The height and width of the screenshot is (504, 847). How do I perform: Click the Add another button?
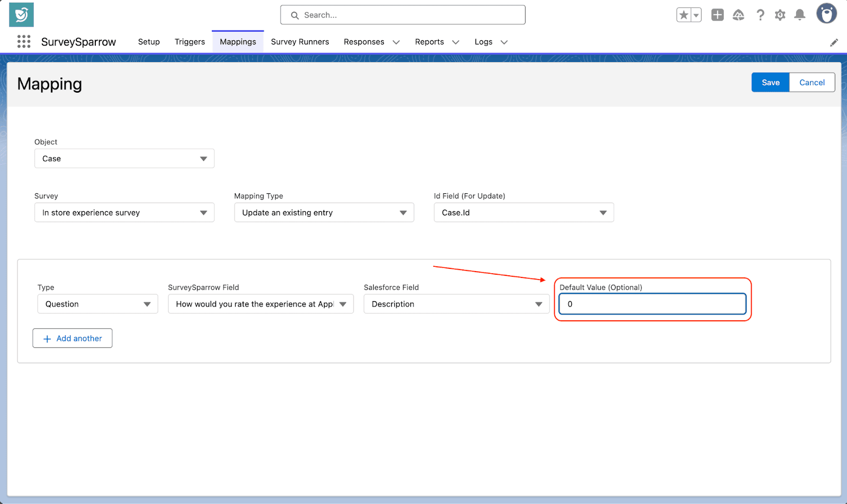pos(73,338)
